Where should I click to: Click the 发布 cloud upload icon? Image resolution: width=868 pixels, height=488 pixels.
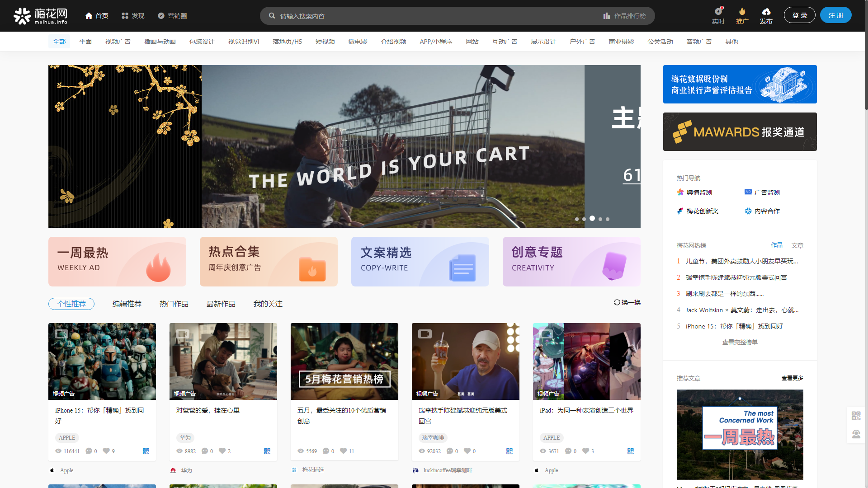click(x=766, y=12)
